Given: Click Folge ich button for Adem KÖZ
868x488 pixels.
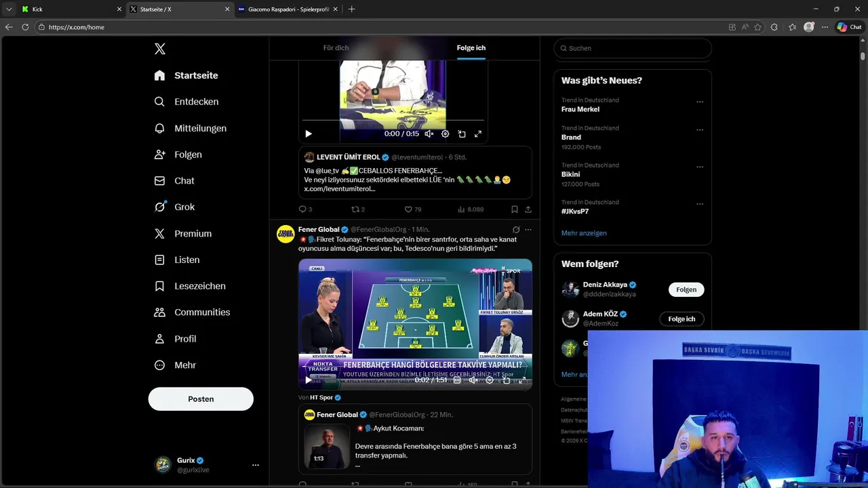Looking at the screenshot, I should tap(682, 319).
